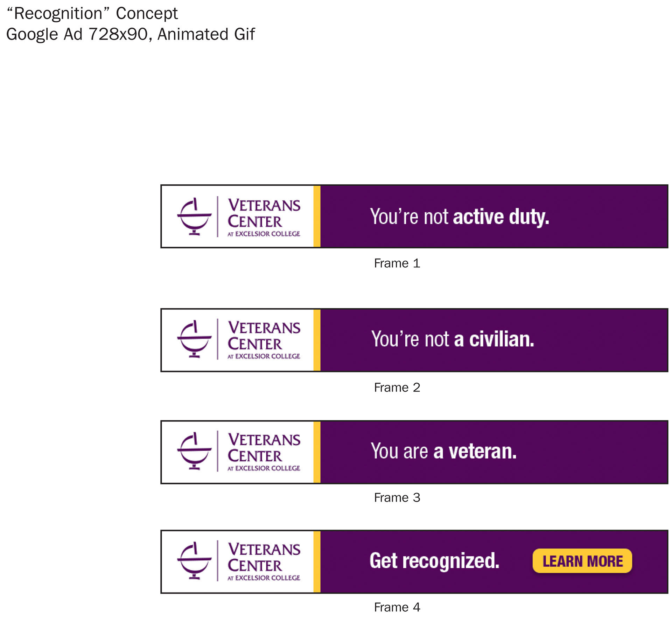Click the globe logo in Frame 2
This screenshot has height=617, width=672.
coord(194,339)
